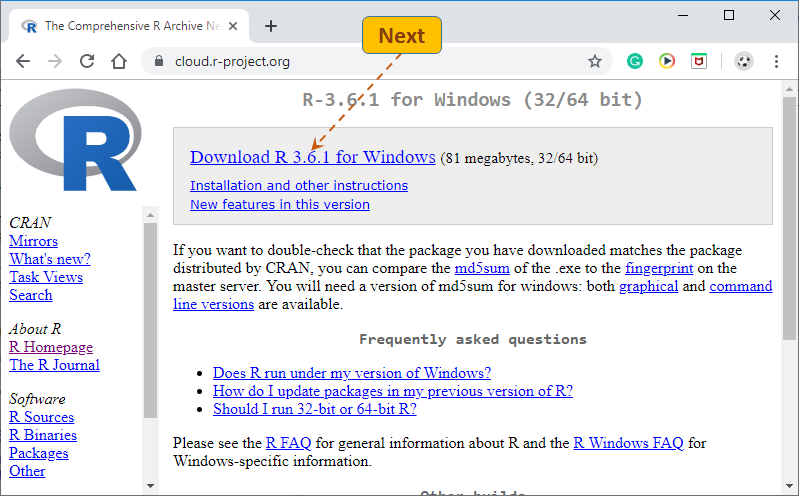Open the graphical md5sum link

[x=648, y=286]
